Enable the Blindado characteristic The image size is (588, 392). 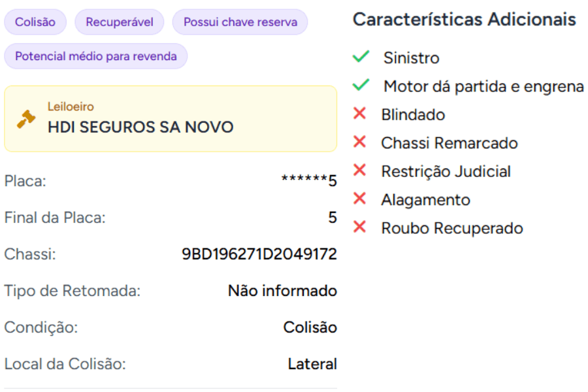(x=361, y=114)
